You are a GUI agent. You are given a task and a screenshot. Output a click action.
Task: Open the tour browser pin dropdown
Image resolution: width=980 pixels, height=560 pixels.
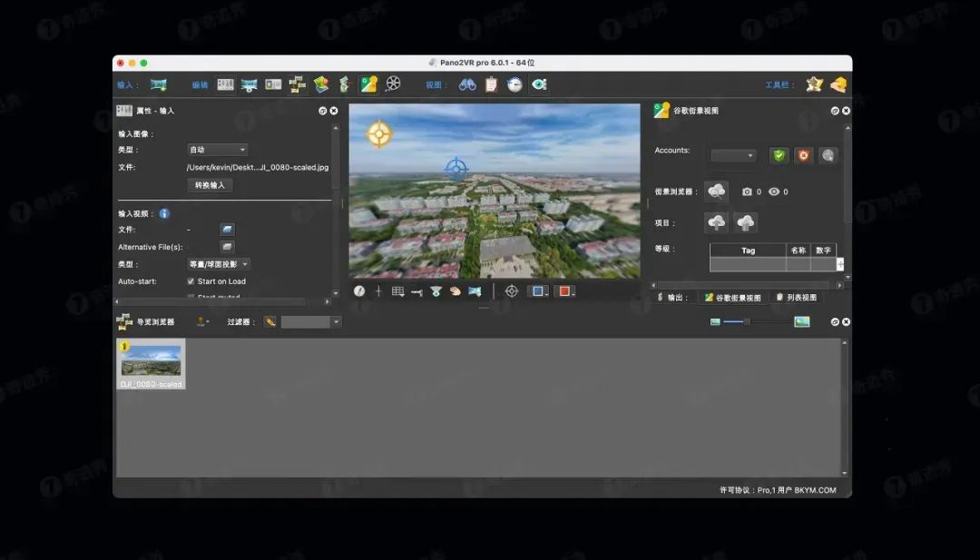[x=202, y=322]
